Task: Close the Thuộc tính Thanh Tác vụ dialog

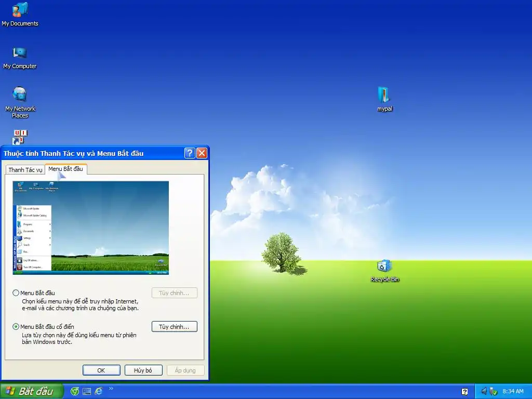Action: tap(202, 153)
